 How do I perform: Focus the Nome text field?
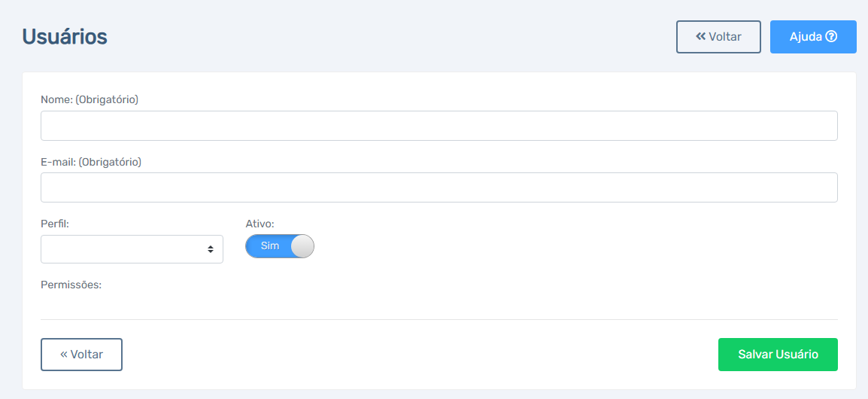click(439, 126)
